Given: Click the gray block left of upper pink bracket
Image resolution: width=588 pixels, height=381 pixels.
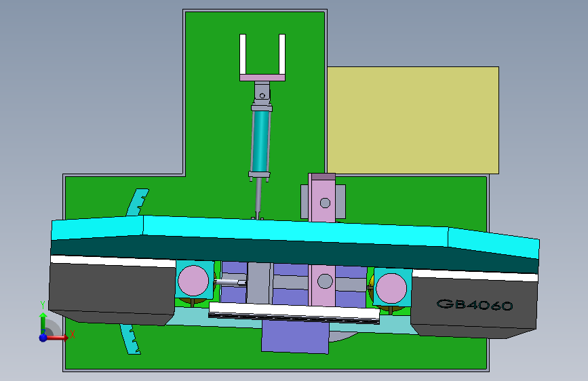Looking at the screenshot, I should pyautogui.click(x=304, y=201).
